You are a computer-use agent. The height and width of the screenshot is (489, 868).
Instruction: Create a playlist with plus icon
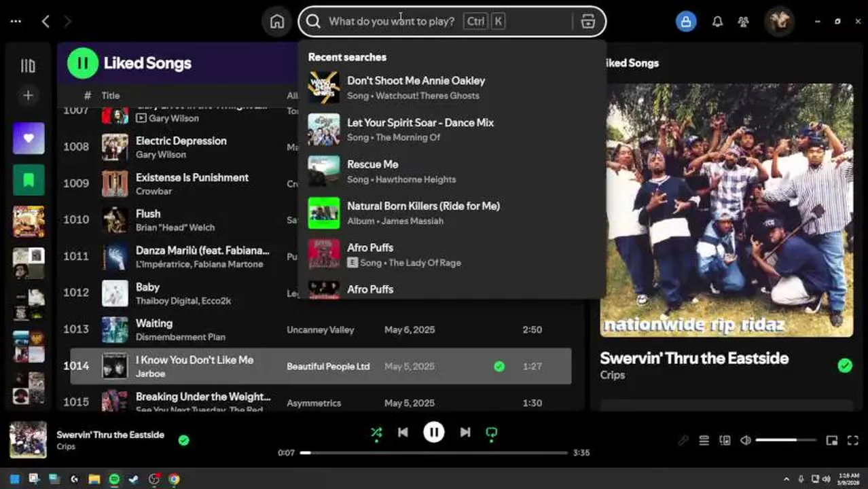[28, 96]
